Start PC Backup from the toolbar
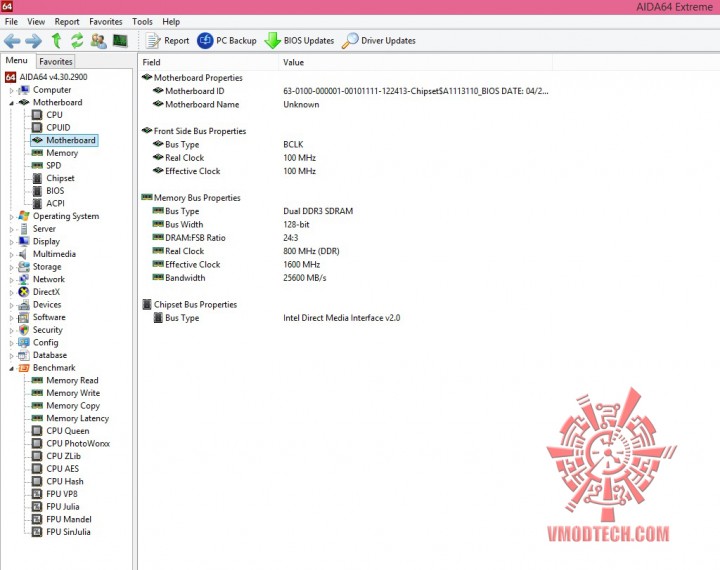 [227, 41]
